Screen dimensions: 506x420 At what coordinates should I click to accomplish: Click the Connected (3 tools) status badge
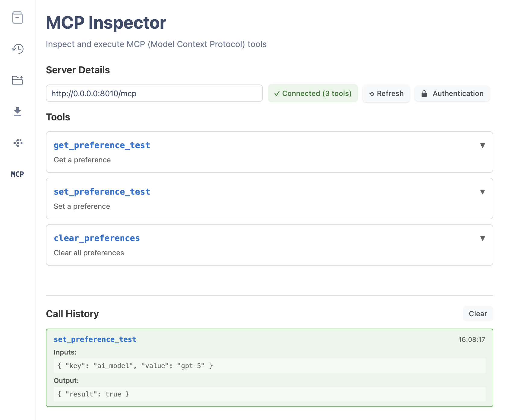coord(313,94)
